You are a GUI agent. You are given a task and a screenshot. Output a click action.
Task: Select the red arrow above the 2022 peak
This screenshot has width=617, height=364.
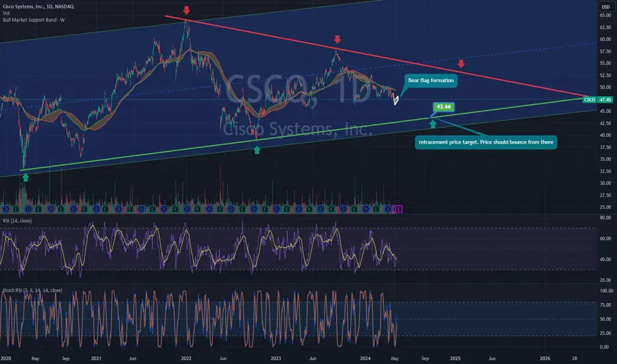(x=187, y=10)
